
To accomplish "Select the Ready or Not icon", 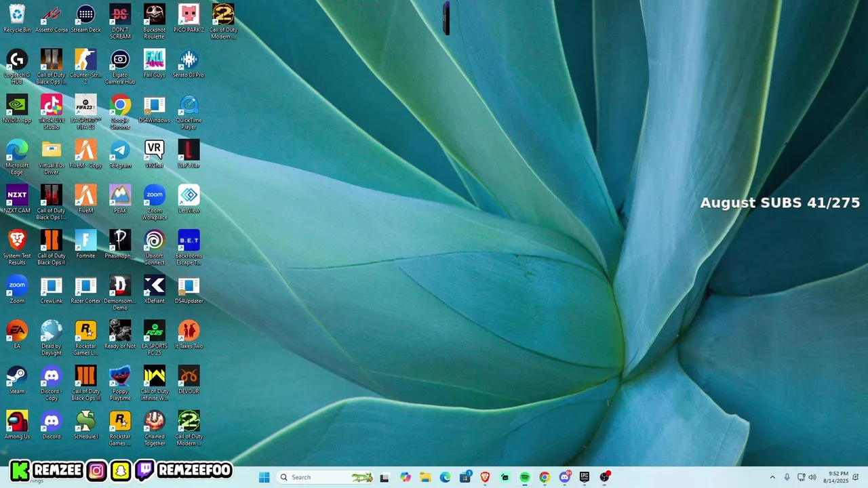I will click(x=120, y=335).
